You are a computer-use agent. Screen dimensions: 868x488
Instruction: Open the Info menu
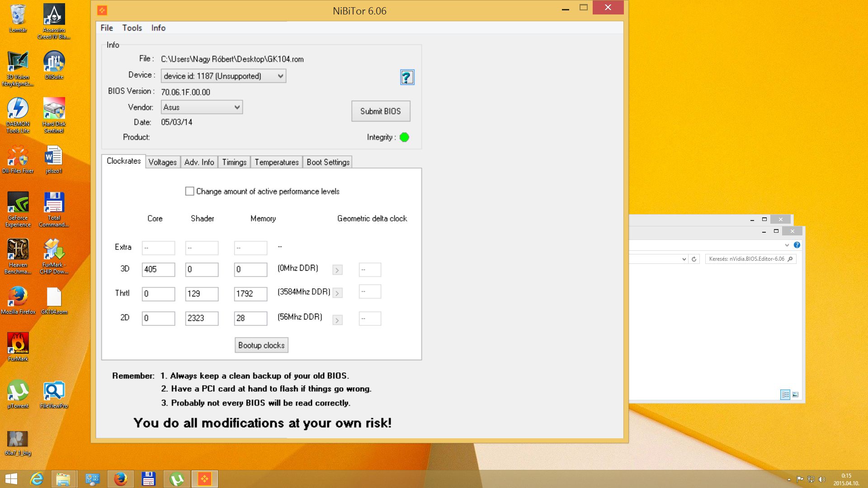[x=158, y=28]
